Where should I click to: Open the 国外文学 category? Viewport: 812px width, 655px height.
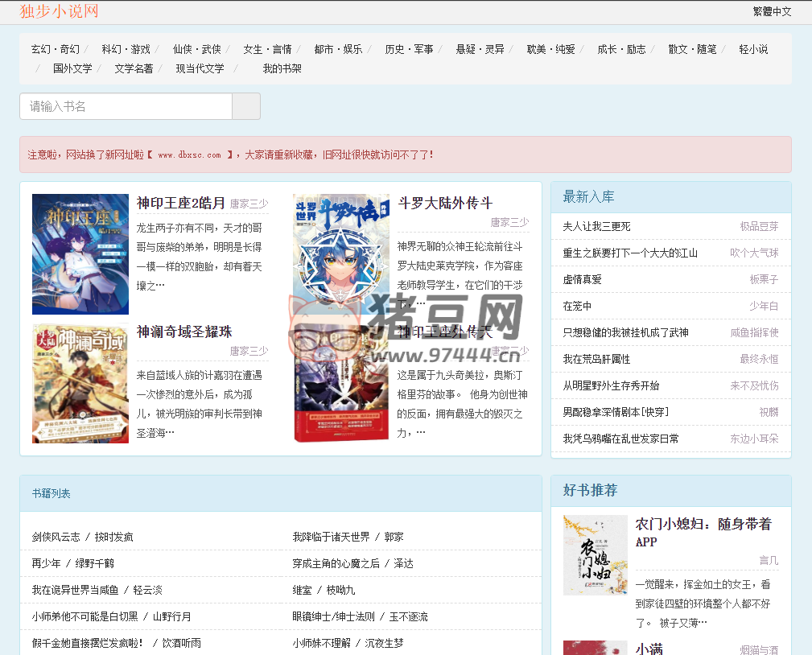point(72,68)
